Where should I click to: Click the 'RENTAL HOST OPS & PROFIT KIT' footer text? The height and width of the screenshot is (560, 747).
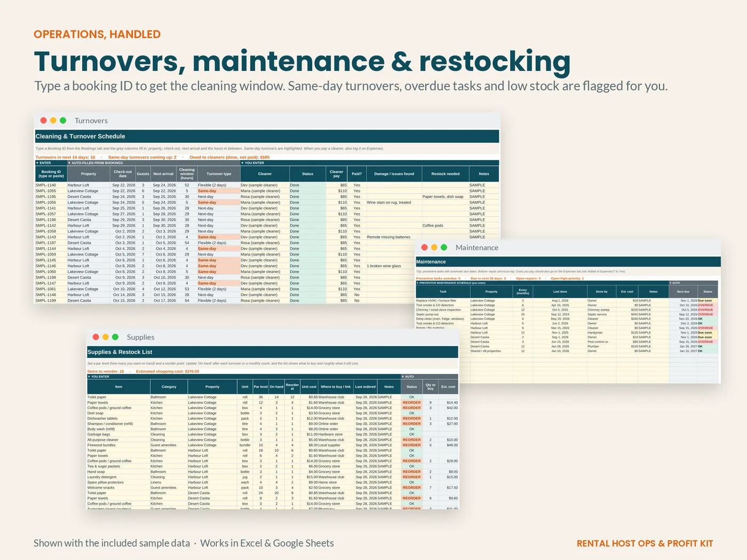point(645,543)
